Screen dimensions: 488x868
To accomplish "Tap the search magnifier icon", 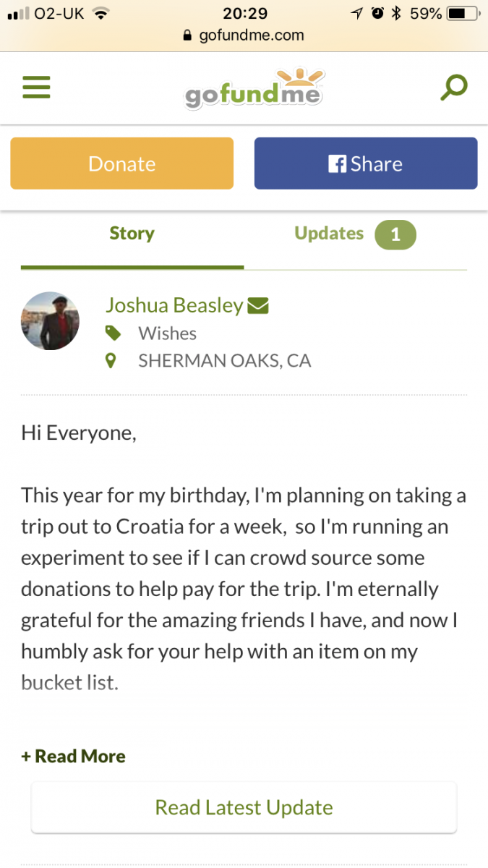I will click(x=454, y=88).
